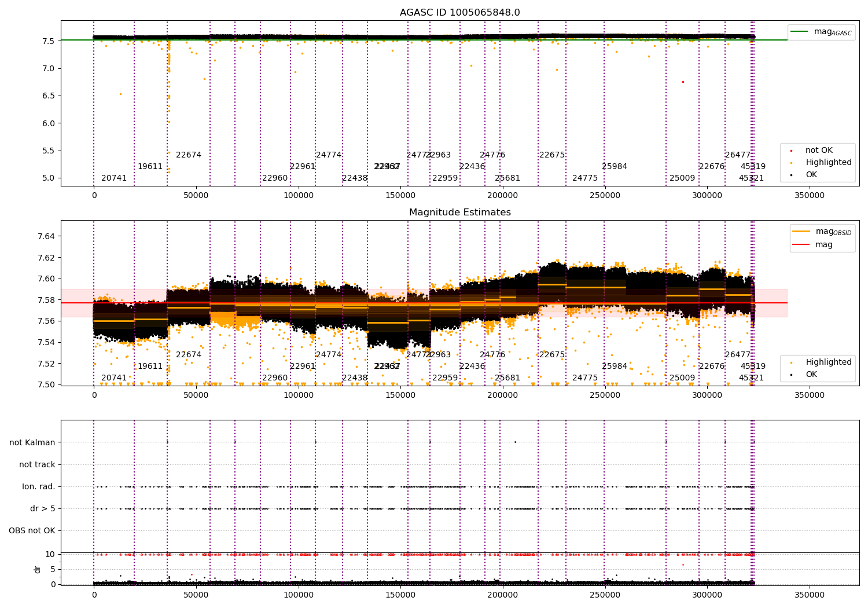Viewport: 868px width, 608px height.
Task: Click OBSID label 25009 in top plot
Action: click(682, 178)
